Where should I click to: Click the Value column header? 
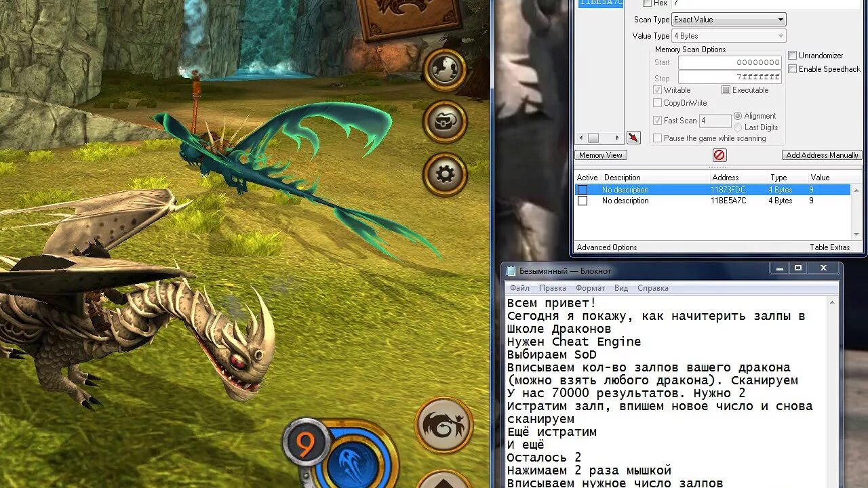tap(834, 178)
